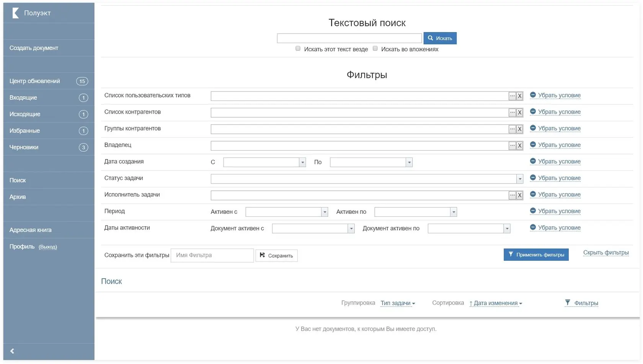The image size is (643, 364).
Task: Focus the Текстовый поиск input field
Action: (x=349, y=38)
